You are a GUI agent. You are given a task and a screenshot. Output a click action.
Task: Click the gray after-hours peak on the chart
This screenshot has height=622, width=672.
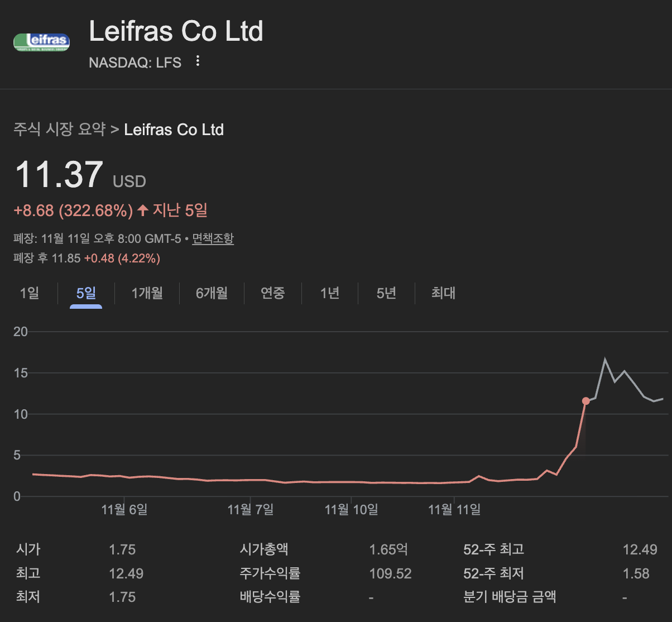click(x=605, y=359)
